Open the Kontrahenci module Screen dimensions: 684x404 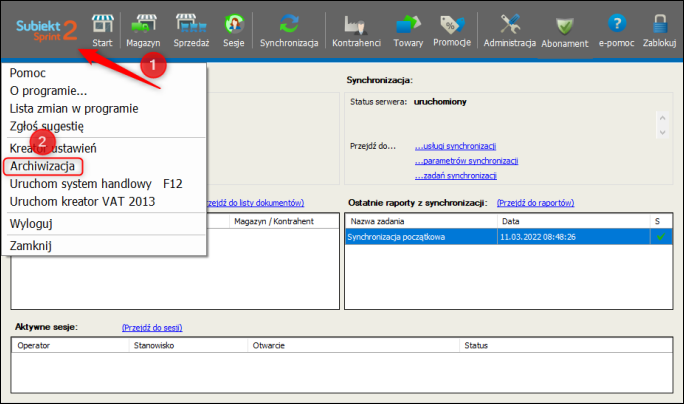click(356, 30)
